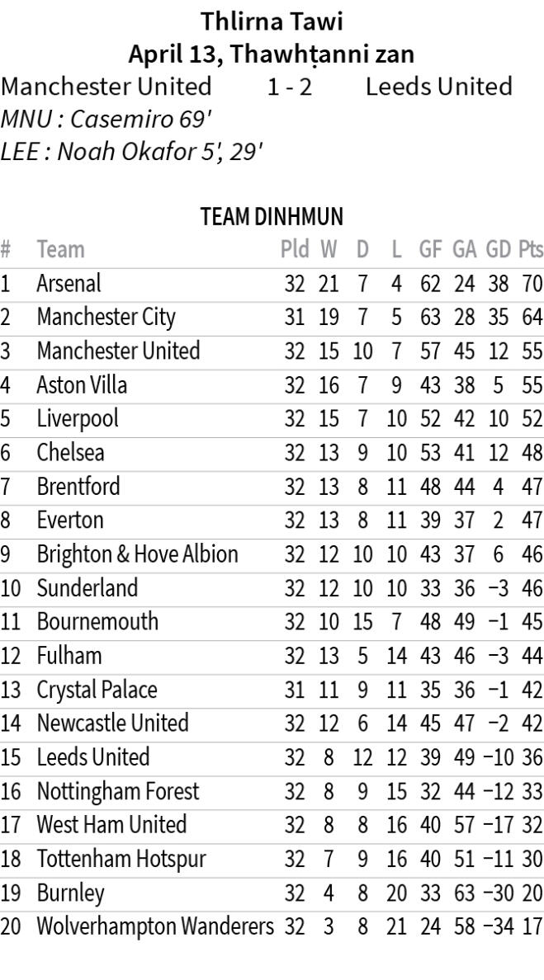This screenshot has width=544, height=980.
Task: Click the TEAM DINHMUN table heading
Action: (x=272, y=218)
